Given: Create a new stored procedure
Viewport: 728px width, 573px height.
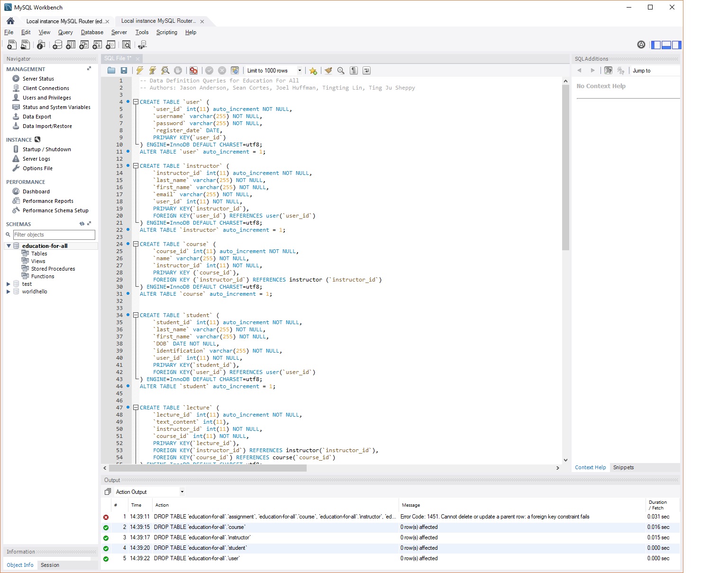Looking at the screenshot, I should pyautogui.click(x=97, y=45).
